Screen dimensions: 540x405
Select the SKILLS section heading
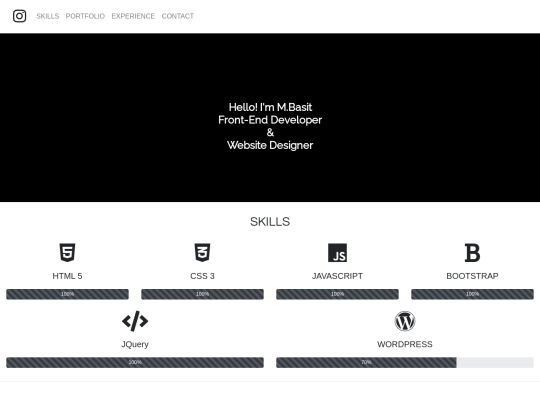(x=270, y=221)
